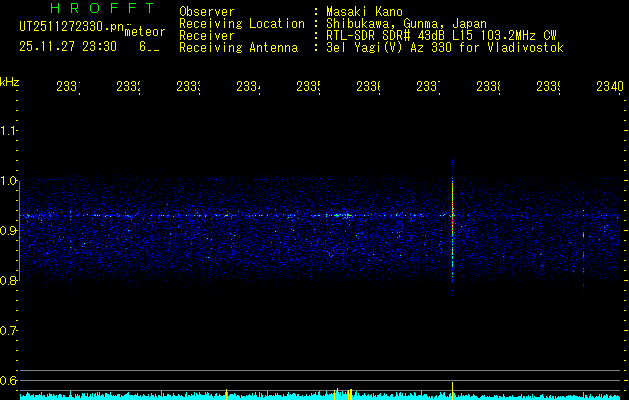
Task: Click the 'Receiving Antenna' label
Action: [x=239, y=48]
